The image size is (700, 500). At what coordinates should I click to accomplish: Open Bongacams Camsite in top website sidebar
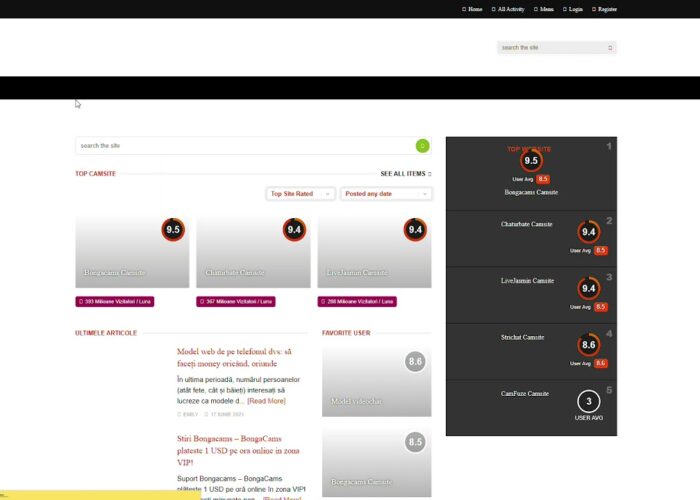531,192
